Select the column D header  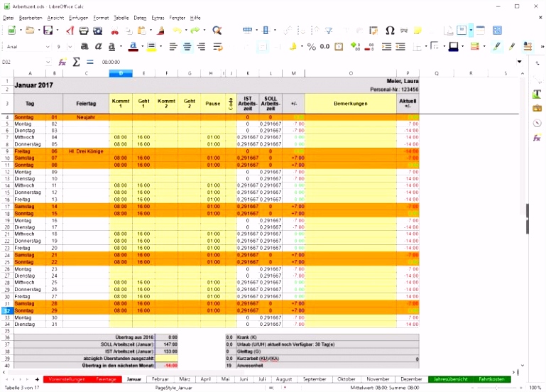[x=121, y=73]
